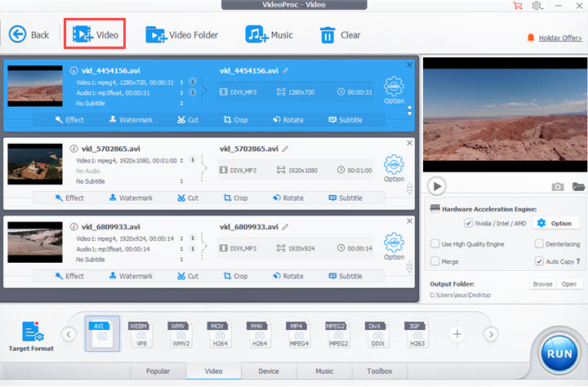
Task: Expand subtitle selector of vid_5702865.avi
Action: [x=181, y=181]
